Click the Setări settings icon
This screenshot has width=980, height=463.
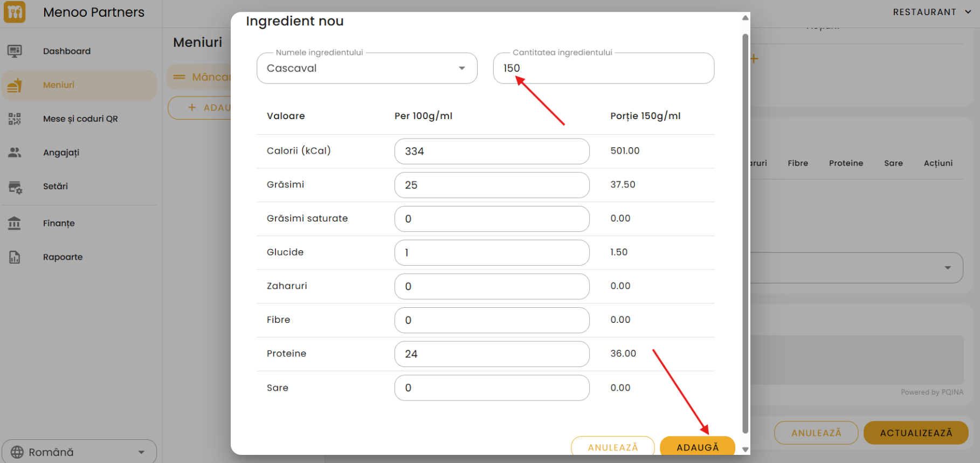(15, 186)
